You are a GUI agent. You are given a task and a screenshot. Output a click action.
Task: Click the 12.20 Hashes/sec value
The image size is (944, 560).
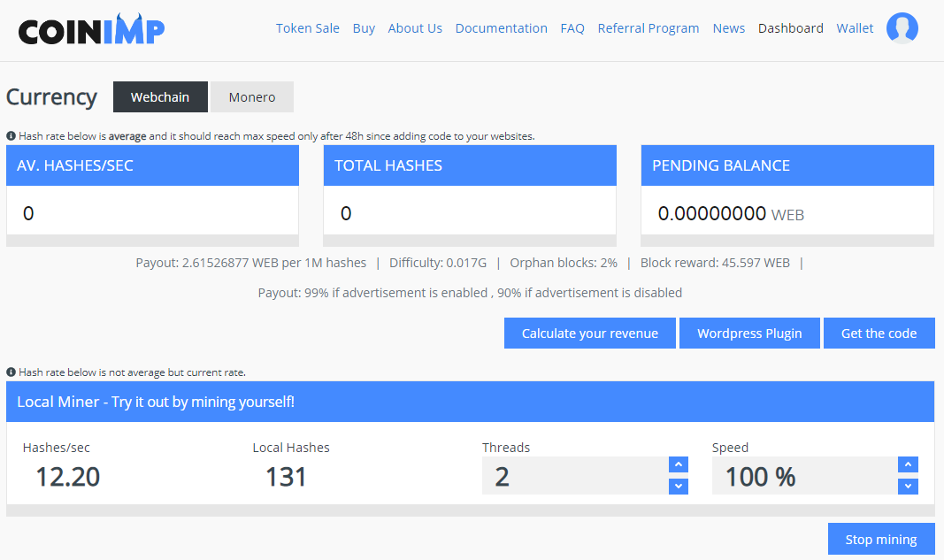pos(67,477)
